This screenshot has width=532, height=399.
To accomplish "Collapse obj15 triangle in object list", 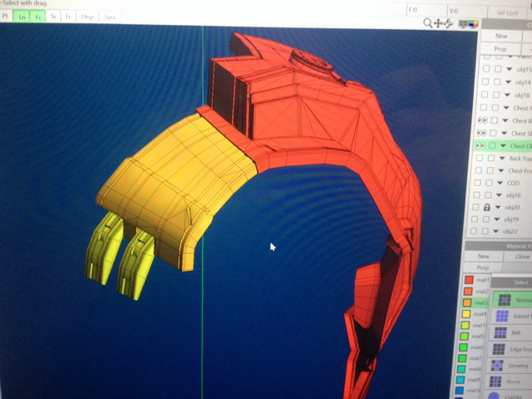I will 510,69.
